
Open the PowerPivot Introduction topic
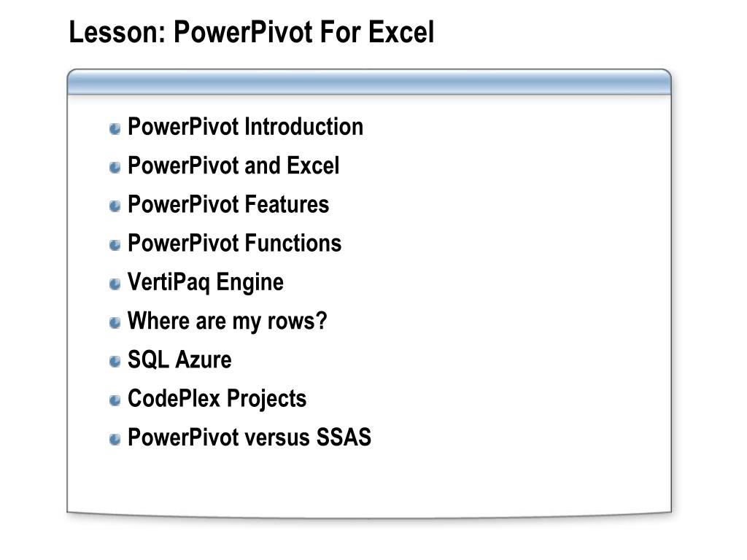245,127
